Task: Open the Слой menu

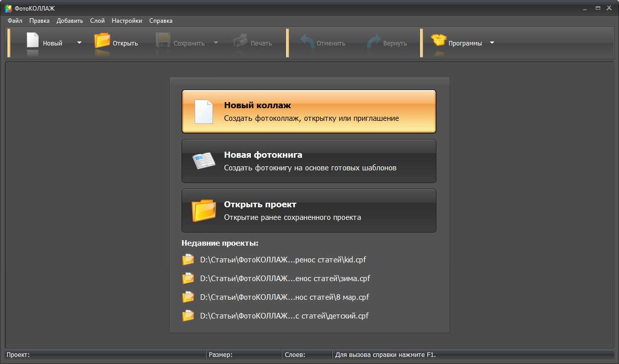Action: point(97,21)
